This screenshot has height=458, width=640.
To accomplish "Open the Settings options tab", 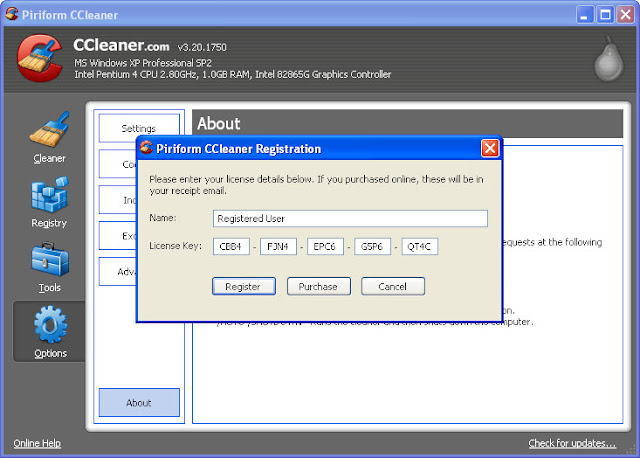I will (139, 128).
